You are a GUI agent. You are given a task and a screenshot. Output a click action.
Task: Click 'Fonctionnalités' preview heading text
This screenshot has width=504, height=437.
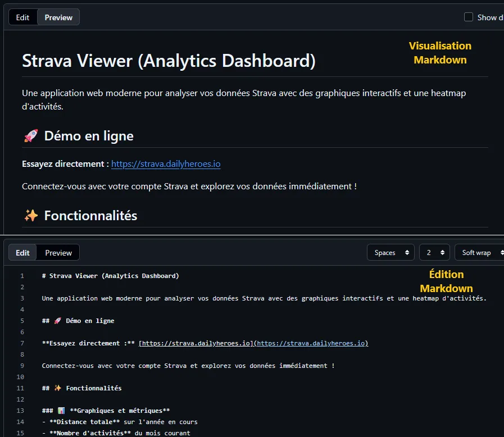click(90, 216)
